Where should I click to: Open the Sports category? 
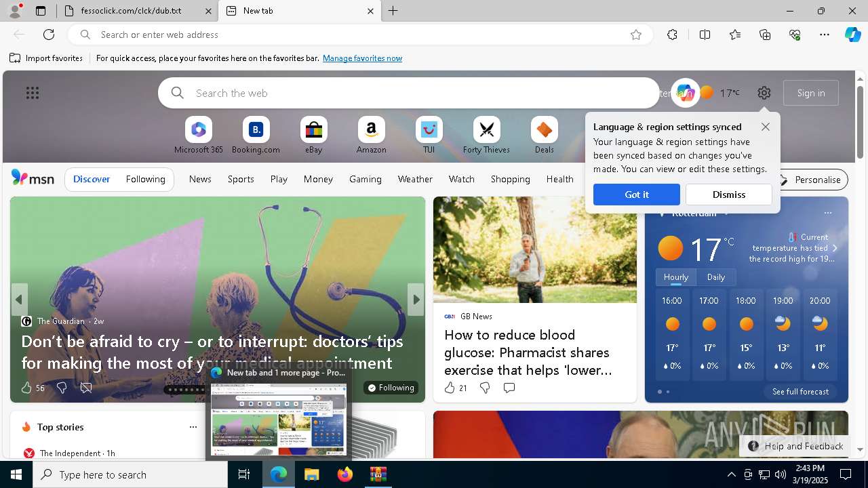[x=241, y=179]
